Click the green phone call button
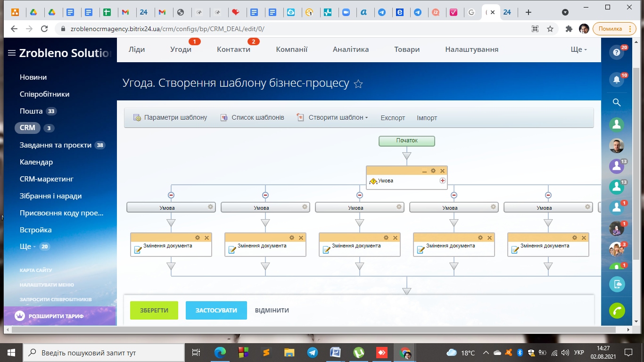Screen dimensions: 644x362 click(617, 310)
